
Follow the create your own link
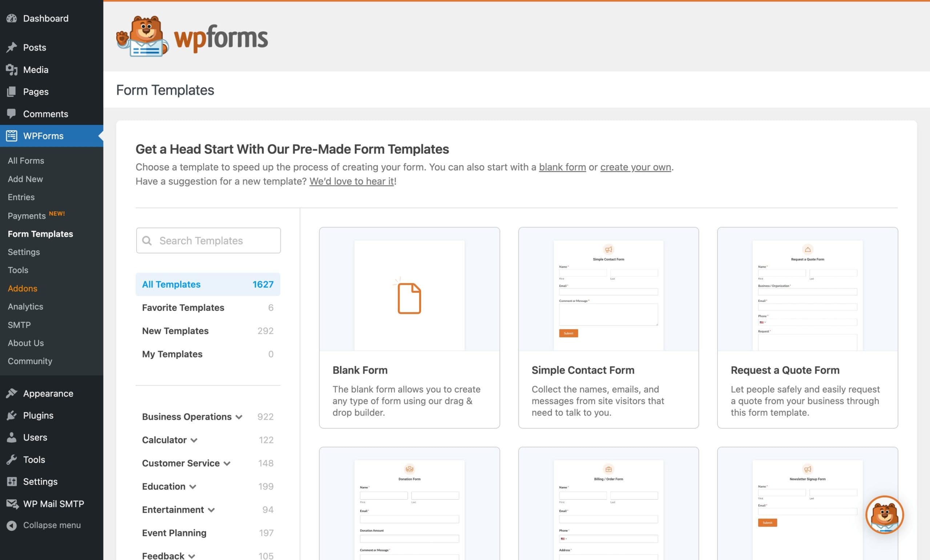[x=636, y=167]
